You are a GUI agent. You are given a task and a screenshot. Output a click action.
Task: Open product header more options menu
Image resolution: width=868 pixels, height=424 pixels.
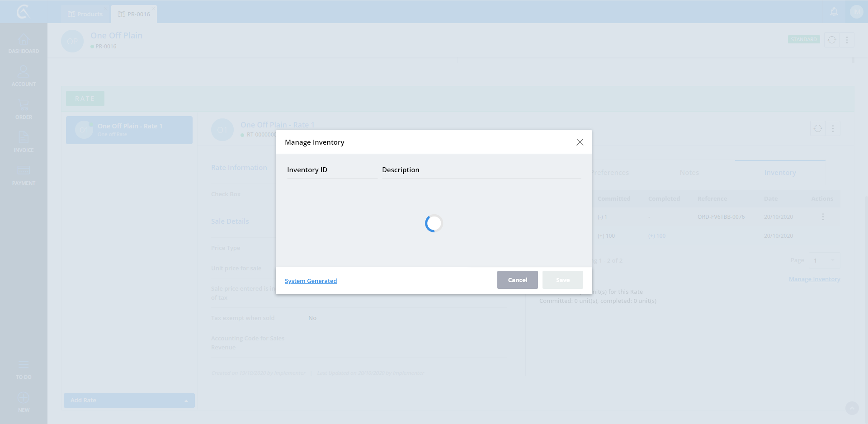tap(847, 40)
